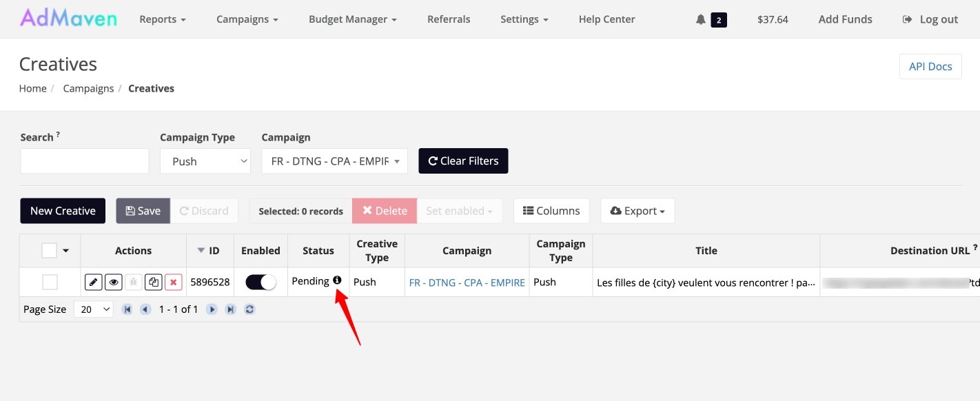Open the FR - DTNG - CPA - EMPIRE campaign link
The height and width of the screenshot is (401, 980).
[467, 282]
